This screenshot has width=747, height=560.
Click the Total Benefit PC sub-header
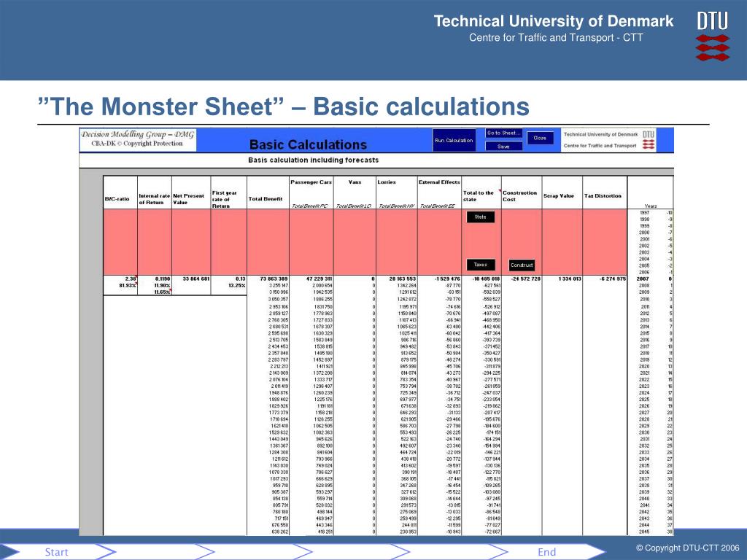point(310,206)
